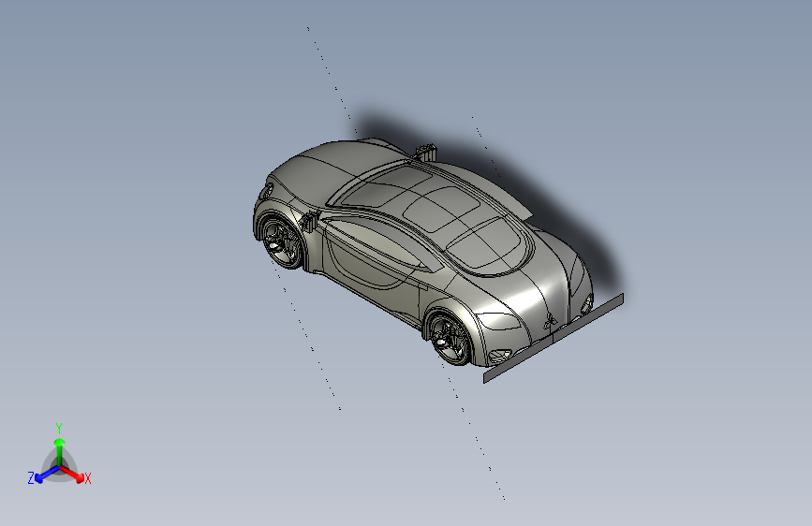Select the car wheel nearest the flat plate
This screenshot has width=812, height=526.
450,339
